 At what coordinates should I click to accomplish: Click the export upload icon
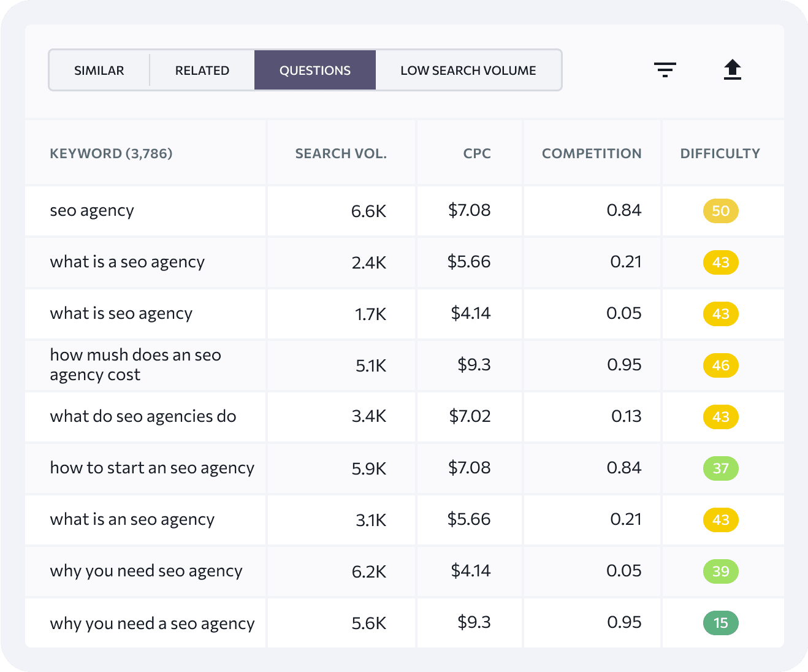click(x=732, y=70)
